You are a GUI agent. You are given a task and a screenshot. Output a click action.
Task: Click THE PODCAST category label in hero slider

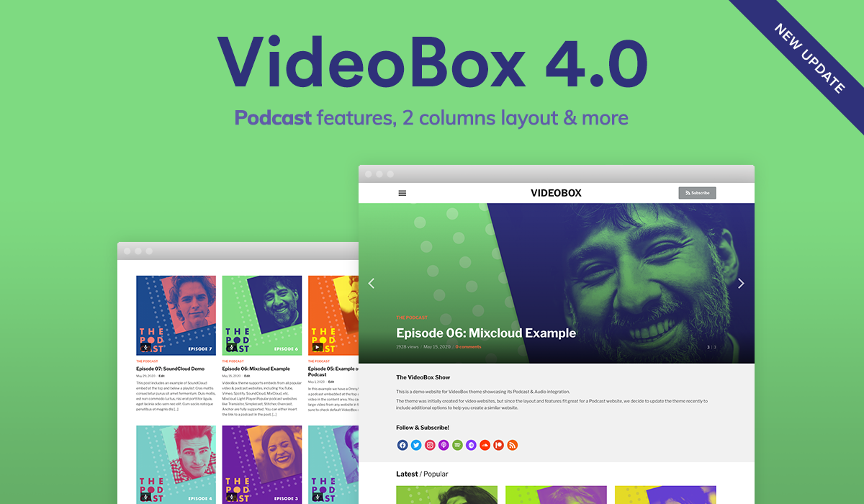pyautogui.click(x=411, y=318)
